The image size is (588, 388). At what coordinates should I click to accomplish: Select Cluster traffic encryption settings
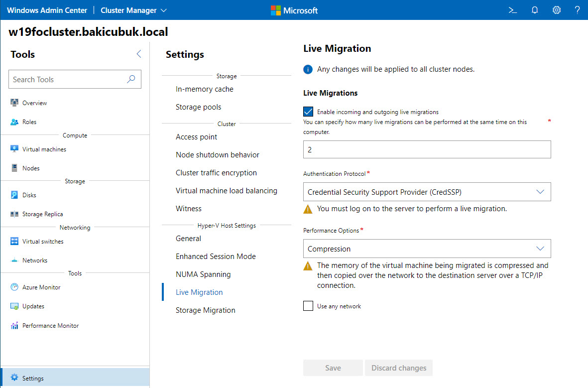click(x=217, y=173)
